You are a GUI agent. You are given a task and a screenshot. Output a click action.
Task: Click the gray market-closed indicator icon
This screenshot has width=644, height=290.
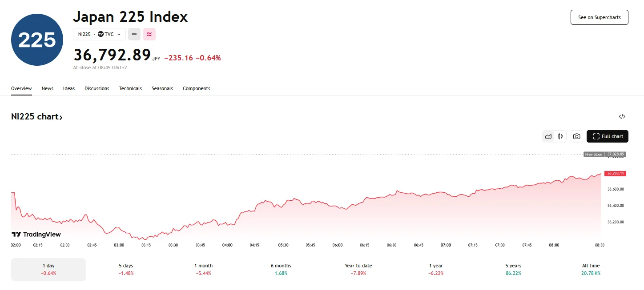click(x=134, y=34)
